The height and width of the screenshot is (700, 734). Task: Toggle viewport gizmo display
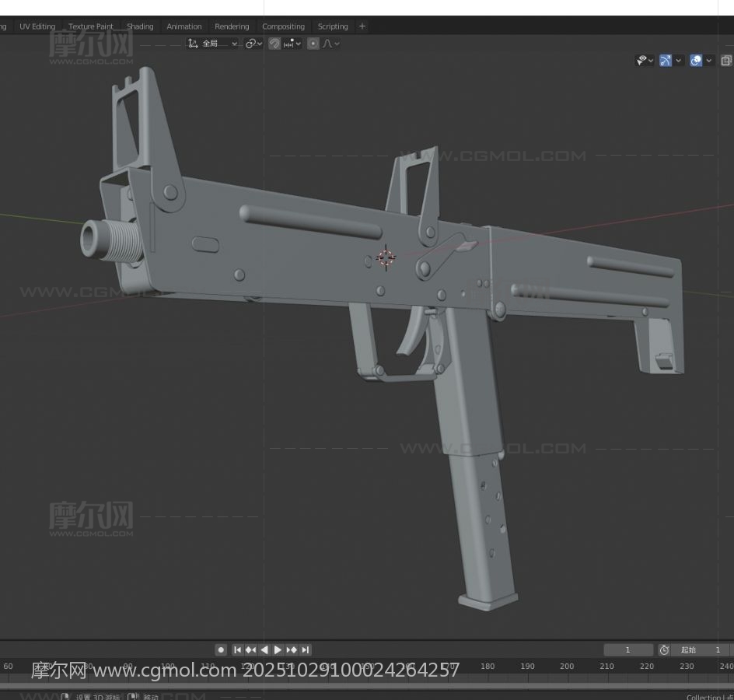point(666,60)
